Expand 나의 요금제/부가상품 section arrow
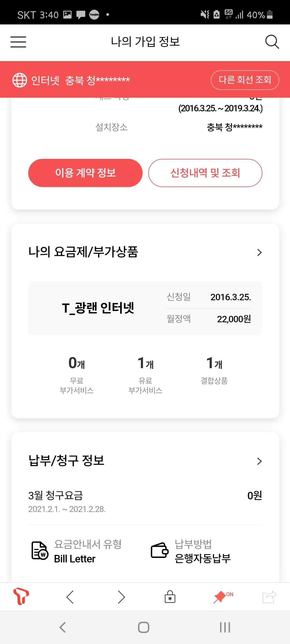Image resolution: width=290 pixels, height=644 pixels. (x=259, y=252)
